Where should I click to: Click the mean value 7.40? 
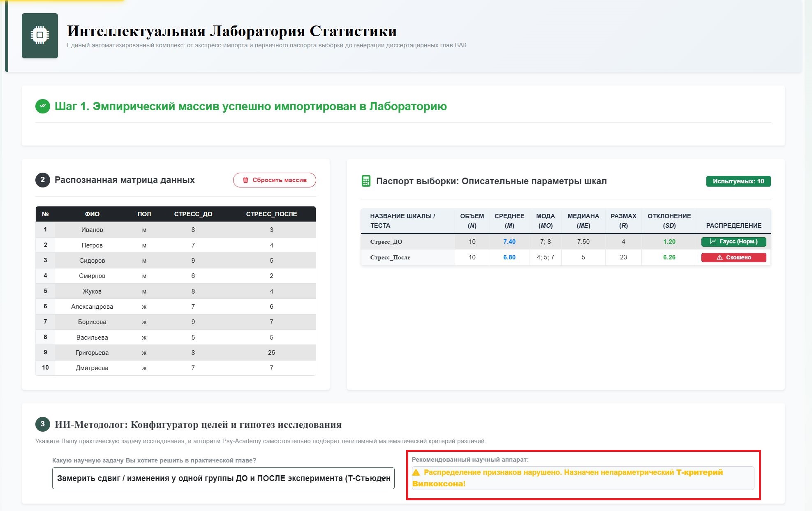509,242
